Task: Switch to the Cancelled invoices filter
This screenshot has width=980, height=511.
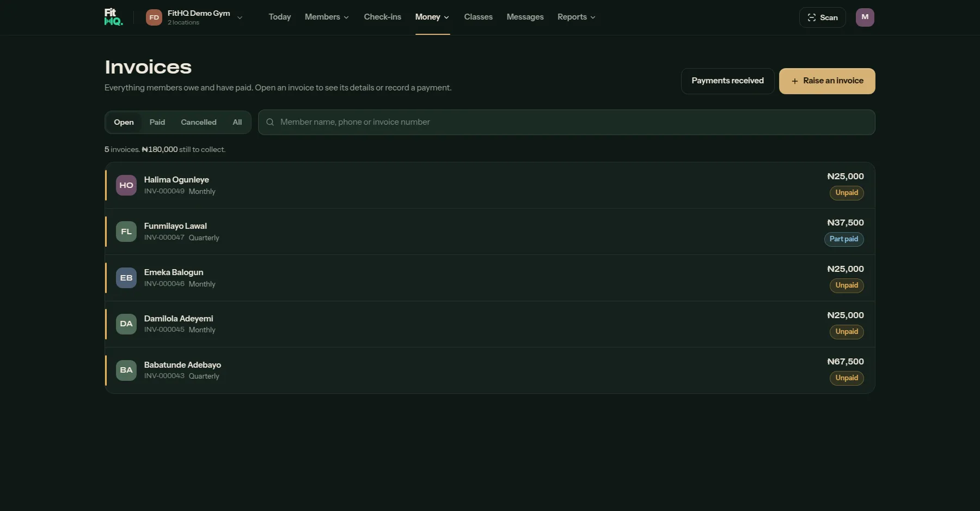Action: click(199, 122)
